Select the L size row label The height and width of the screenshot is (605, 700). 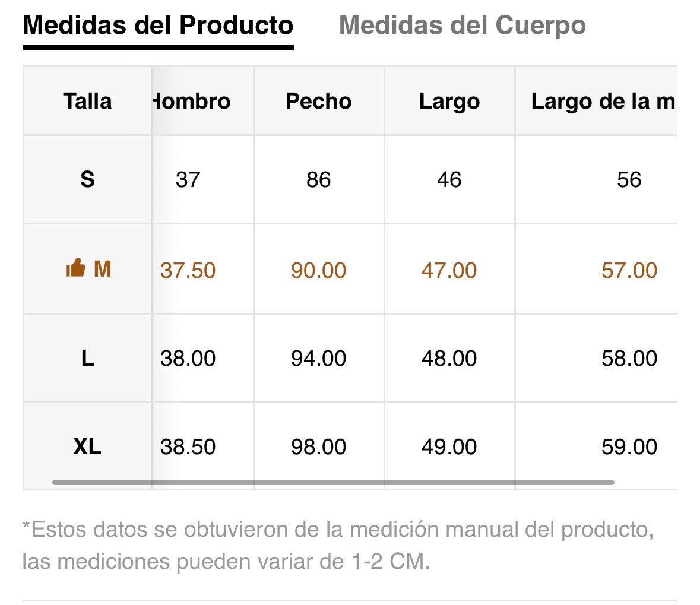87,358
